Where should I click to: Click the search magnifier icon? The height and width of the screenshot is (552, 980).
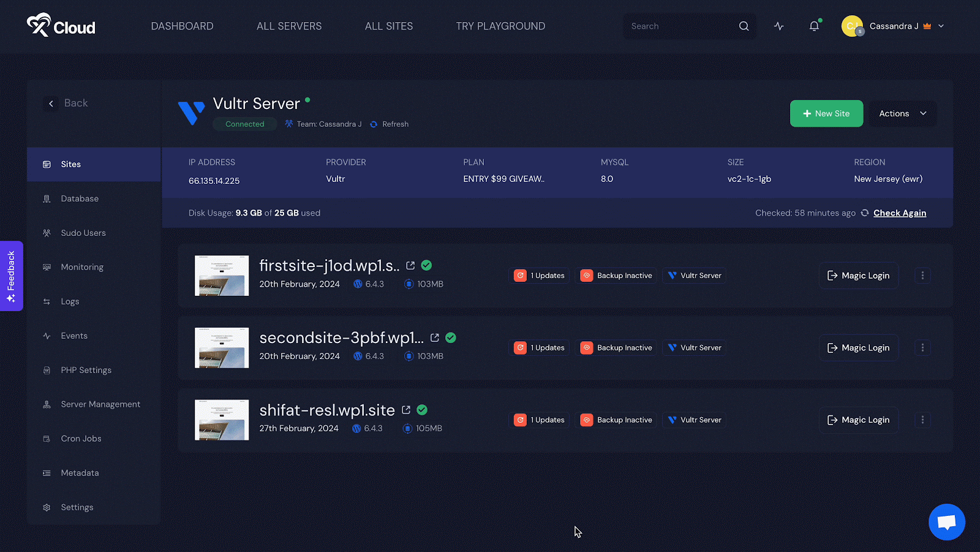coord(744,26)
